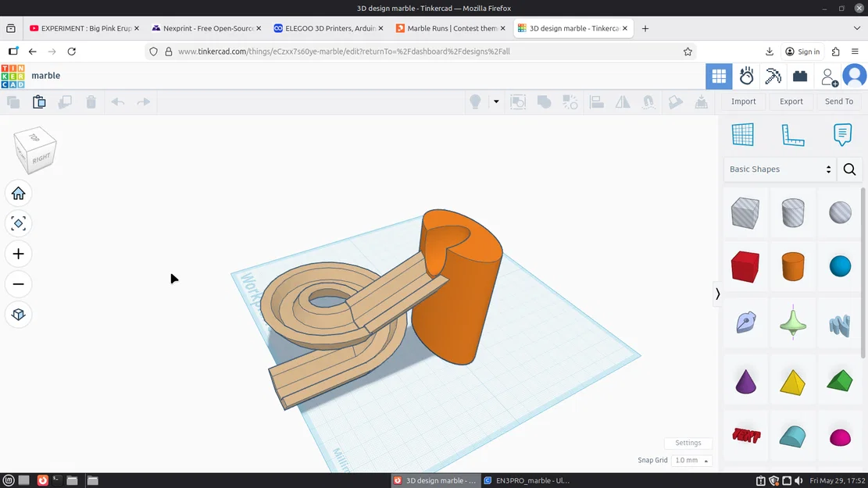
Task: Select the striped Box hole shape
Action: tap(745, 213)
